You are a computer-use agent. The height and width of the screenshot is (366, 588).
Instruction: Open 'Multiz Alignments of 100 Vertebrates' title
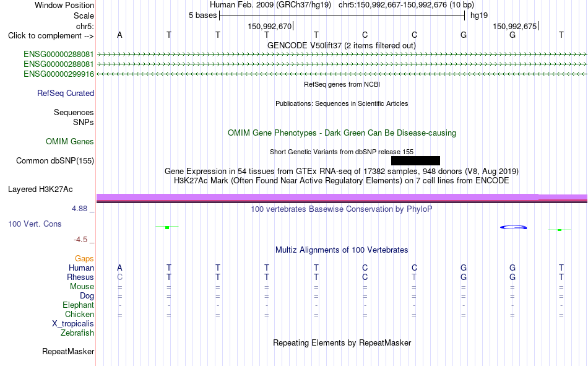(x=341, y=250)
